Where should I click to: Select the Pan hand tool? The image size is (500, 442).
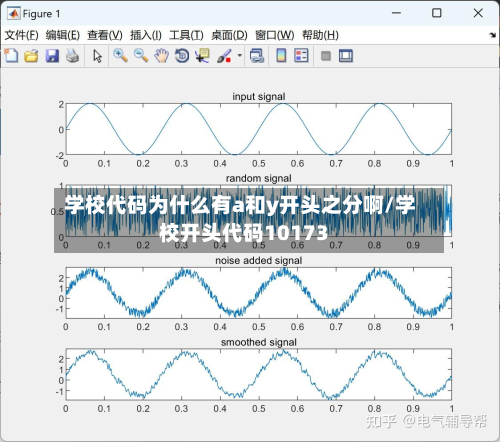pos(162,56)
